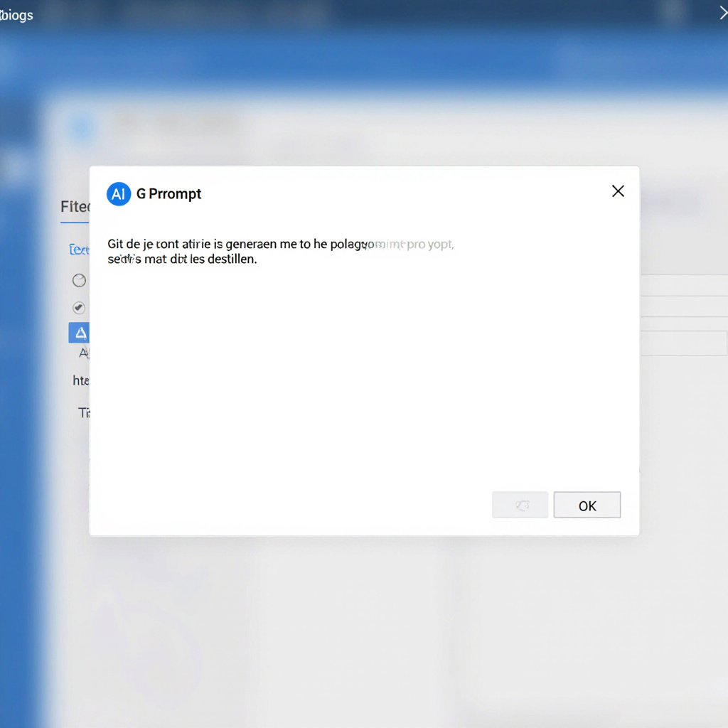Select the 'hte' entry in left panel

[x=81, y=381]
